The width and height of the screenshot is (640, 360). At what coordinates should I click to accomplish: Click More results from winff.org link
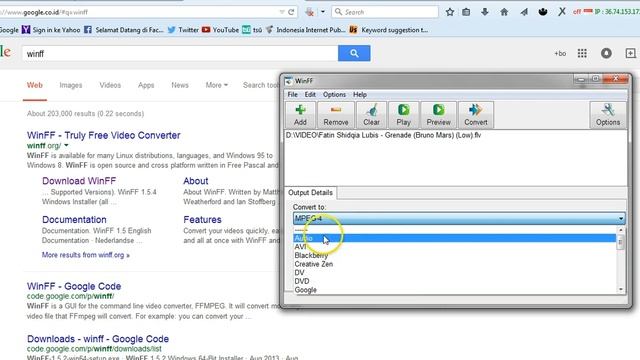click(86, 255)
